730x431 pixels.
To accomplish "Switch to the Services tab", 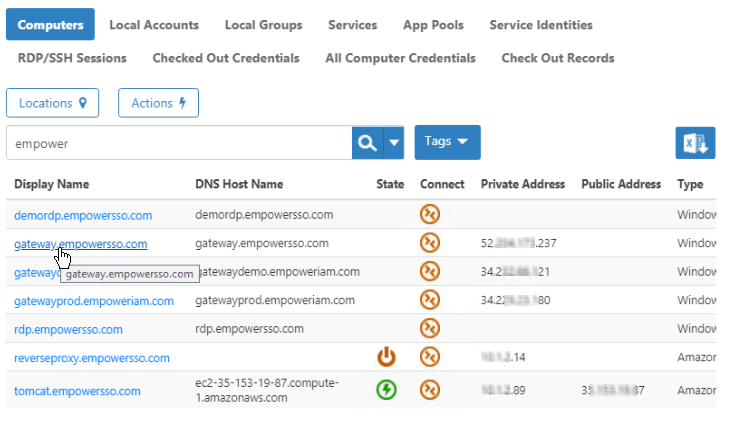I will 351,25.
